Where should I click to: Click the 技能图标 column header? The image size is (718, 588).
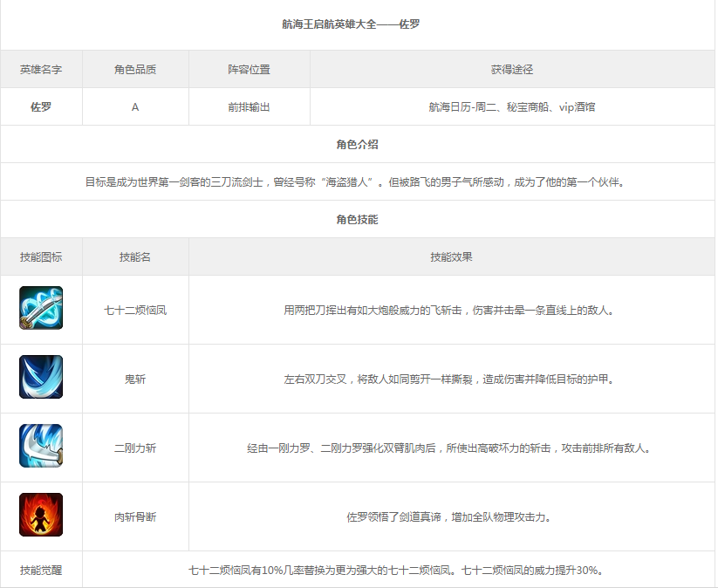pos(41,257)
